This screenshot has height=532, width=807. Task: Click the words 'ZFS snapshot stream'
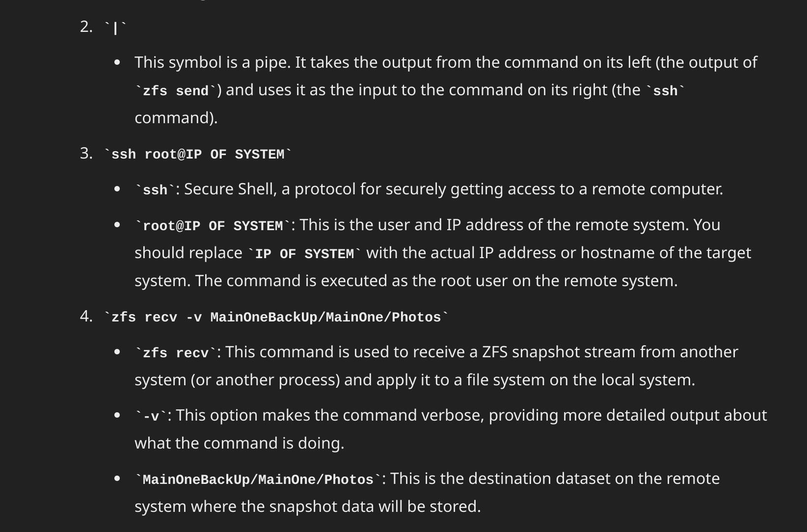[x=550, y=352]
